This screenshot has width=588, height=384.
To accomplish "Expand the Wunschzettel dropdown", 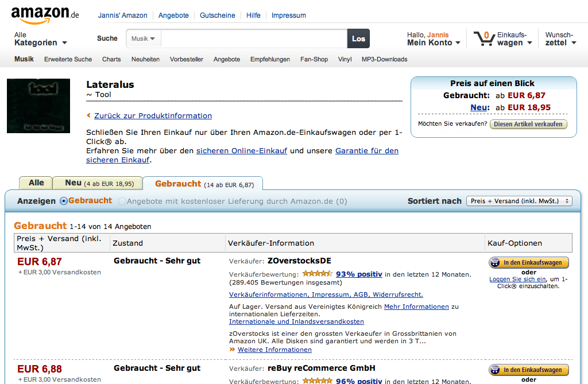I will (x=560, y=39).
